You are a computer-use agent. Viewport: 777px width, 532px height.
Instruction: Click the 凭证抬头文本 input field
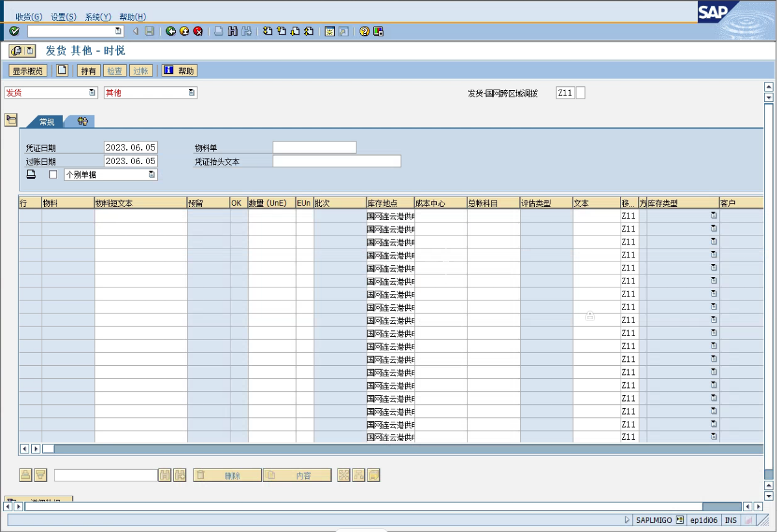point(336,162)
